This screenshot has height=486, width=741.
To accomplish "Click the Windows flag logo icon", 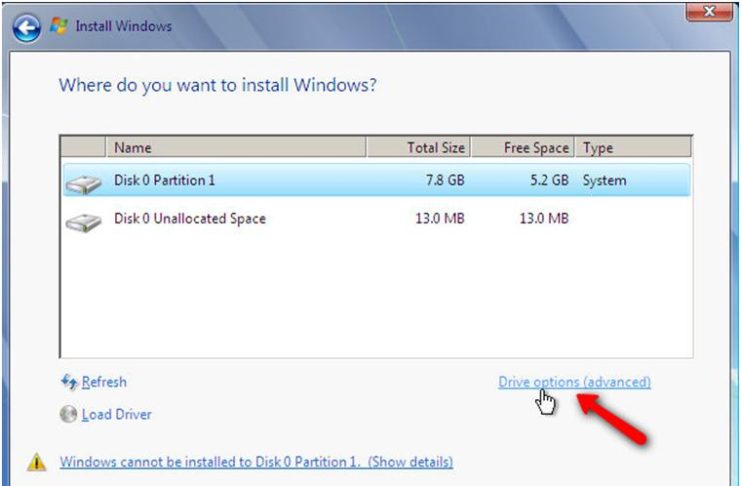I will pos(59,26).
